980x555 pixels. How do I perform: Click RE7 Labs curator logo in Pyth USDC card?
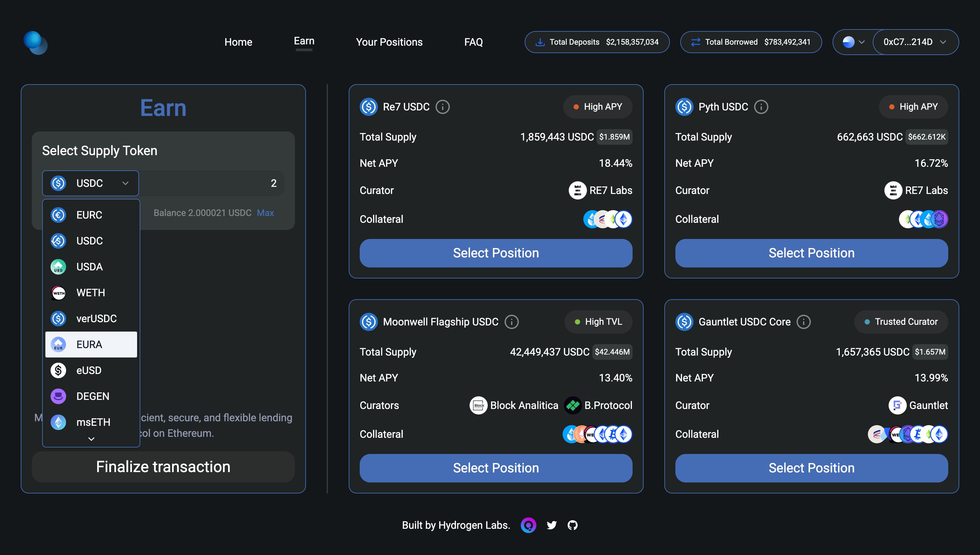(x=893, y=190)
